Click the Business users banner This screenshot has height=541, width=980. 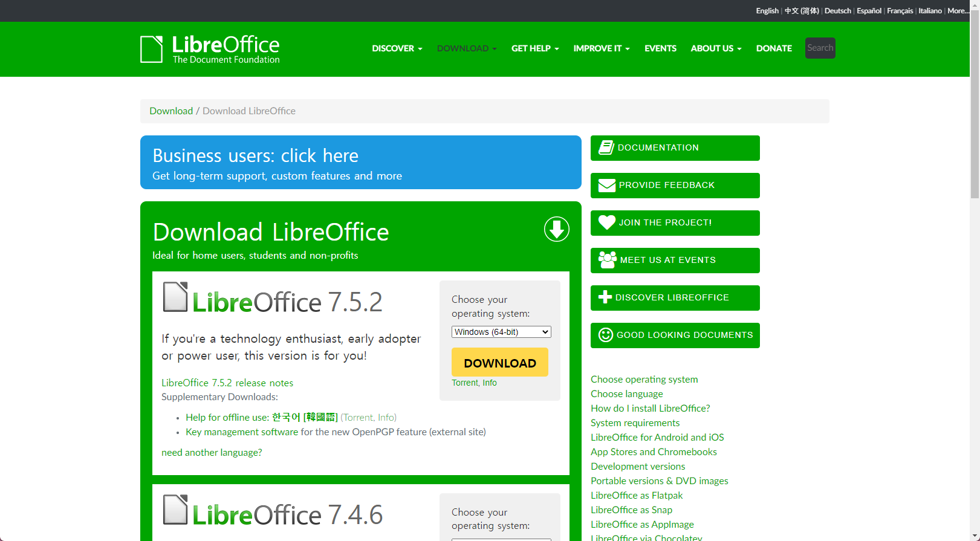coord(361,162)
